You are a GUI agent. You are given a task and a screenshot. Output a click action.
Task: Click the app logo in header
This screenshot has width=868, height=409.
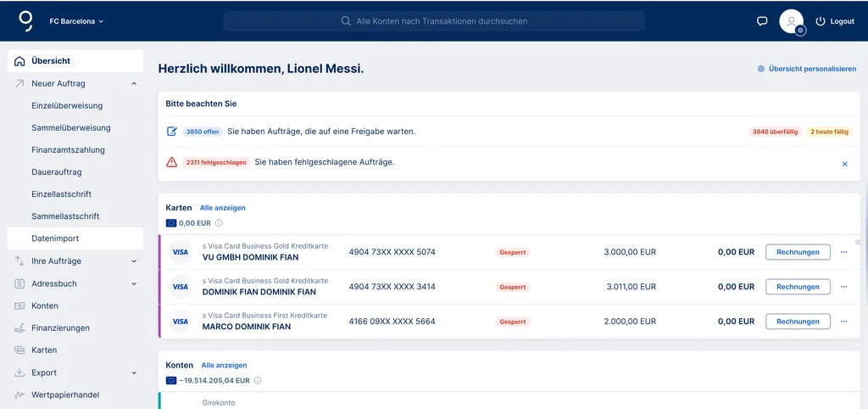click(x=25, y=20)
